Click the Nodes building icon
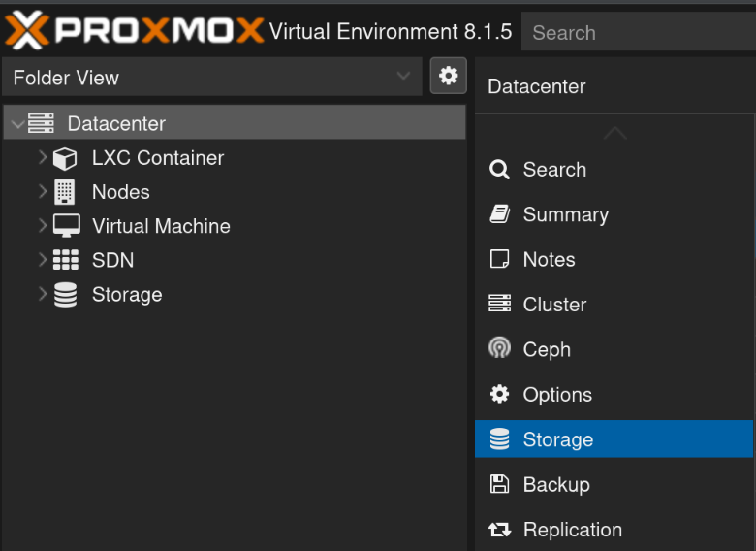Screen dimensions: 756x551 pos(65,192)
